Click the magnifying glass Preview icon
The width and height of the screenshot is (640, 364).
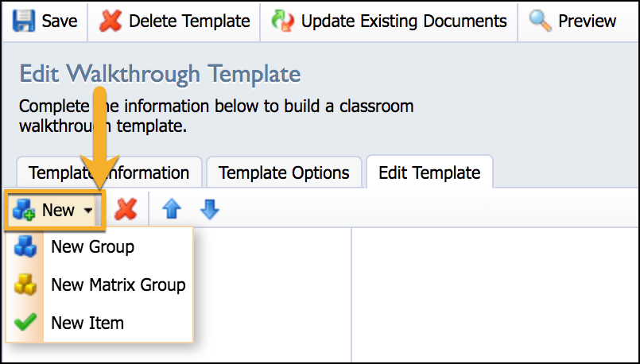tap(540, 21)
